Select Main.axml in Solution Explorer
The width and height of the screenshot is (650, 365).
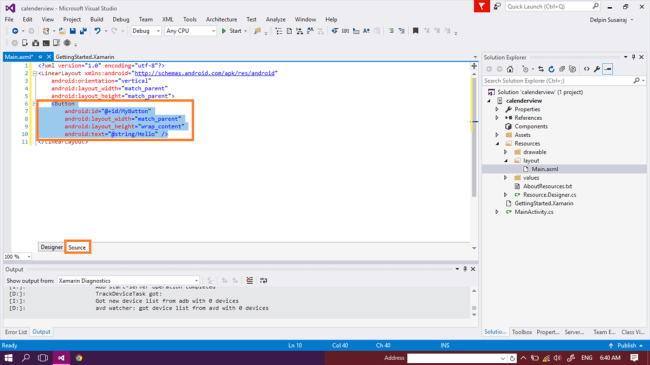(545, 169)
